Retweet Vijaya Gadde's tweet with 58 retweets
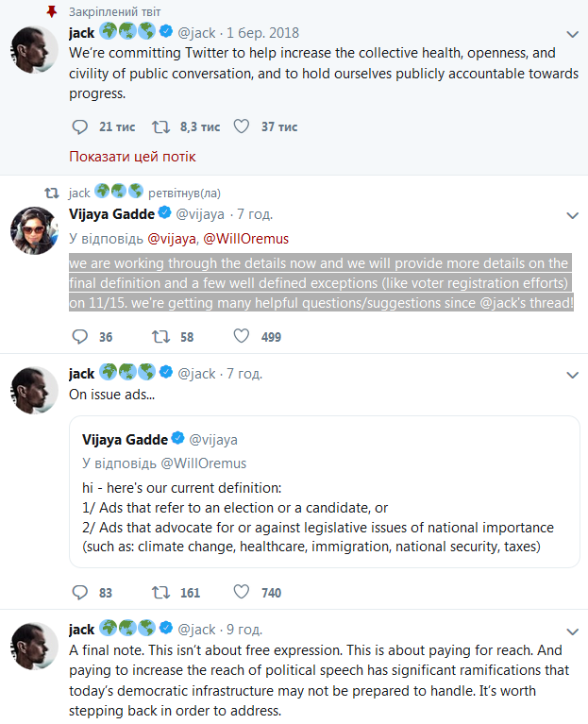Screen dimensions: 588x724 coord(161,336)
